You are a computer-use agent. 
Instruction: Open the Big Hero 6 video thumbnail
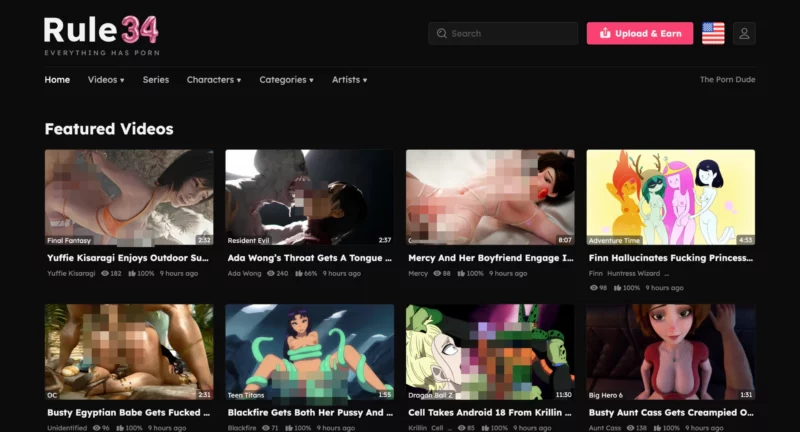670,352
